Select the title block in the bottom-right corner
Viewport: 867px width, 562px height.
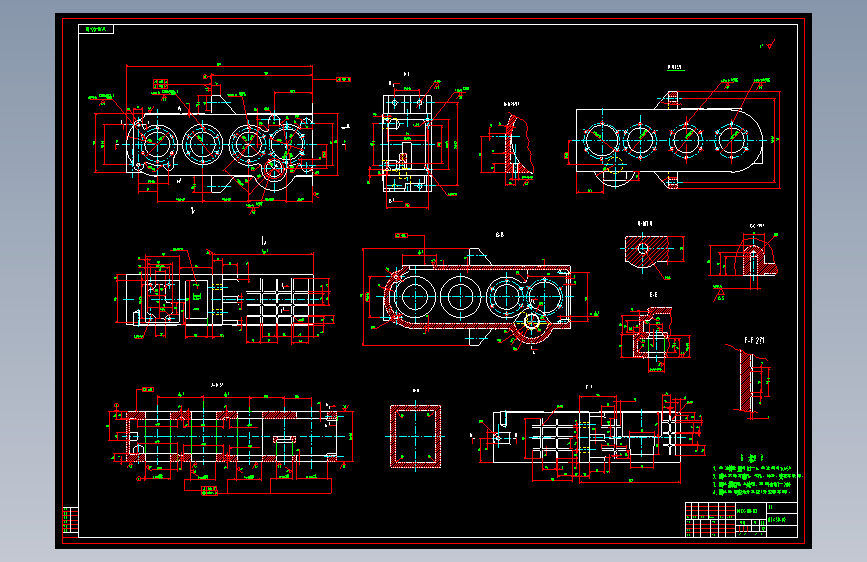point(741,519)
